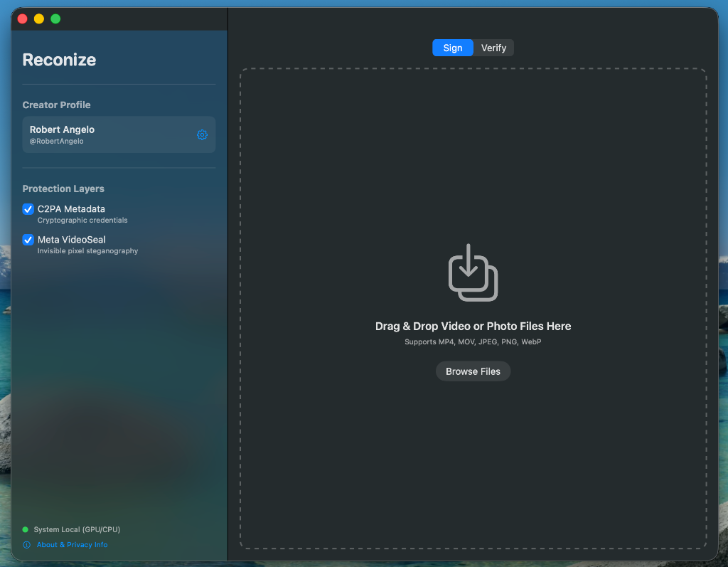The image size is (728, 567).
Task: Click the 'Cryptographic credentials' description
Action: pos(82,221)
